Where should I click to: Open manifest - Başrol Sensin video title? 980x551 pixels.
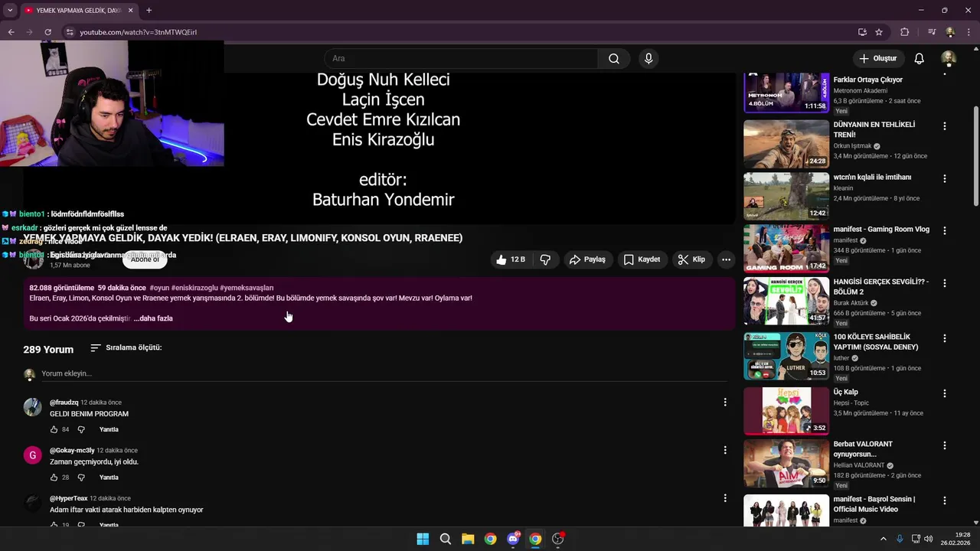[874, 504]
